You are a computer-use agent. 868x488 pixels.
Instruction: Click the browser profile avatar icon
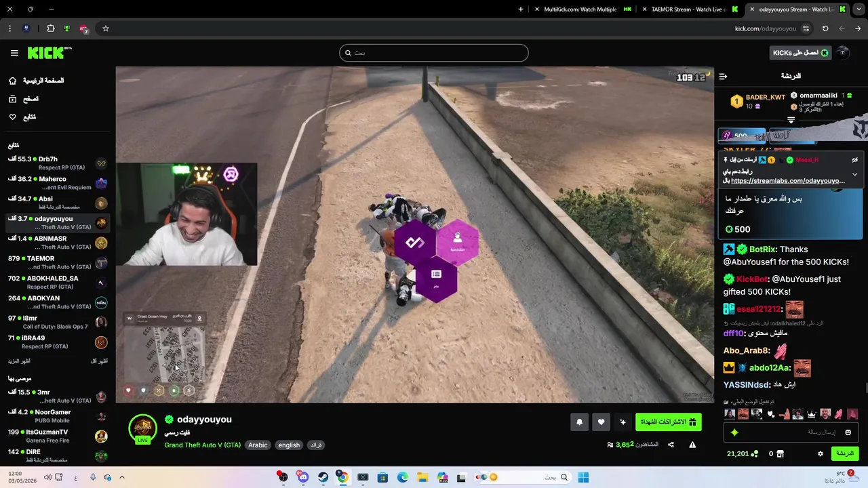pyautogui.click(x=26, y=28)
